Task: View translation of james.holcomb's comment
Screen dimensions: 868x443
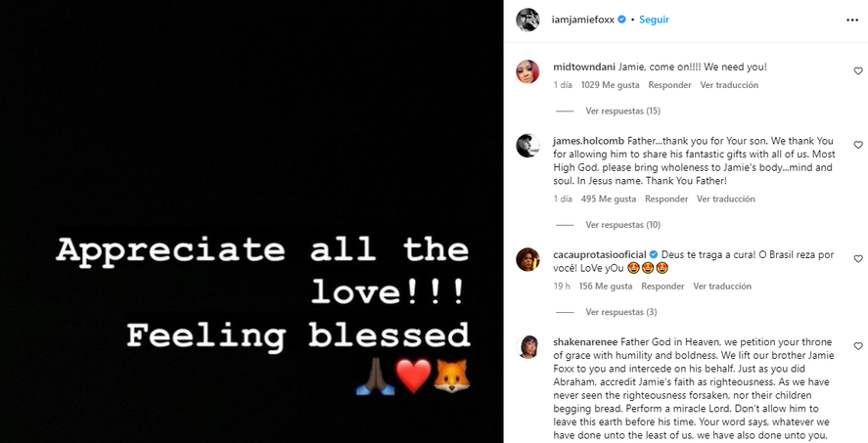Action: tap(725, 199)
